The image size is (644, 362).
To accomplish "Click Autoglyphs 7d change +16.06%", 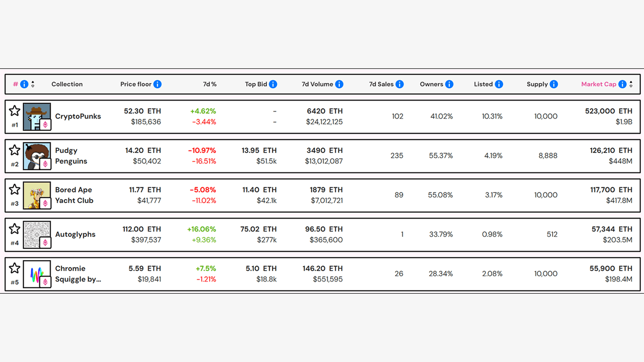I will (x=202, y=229).
